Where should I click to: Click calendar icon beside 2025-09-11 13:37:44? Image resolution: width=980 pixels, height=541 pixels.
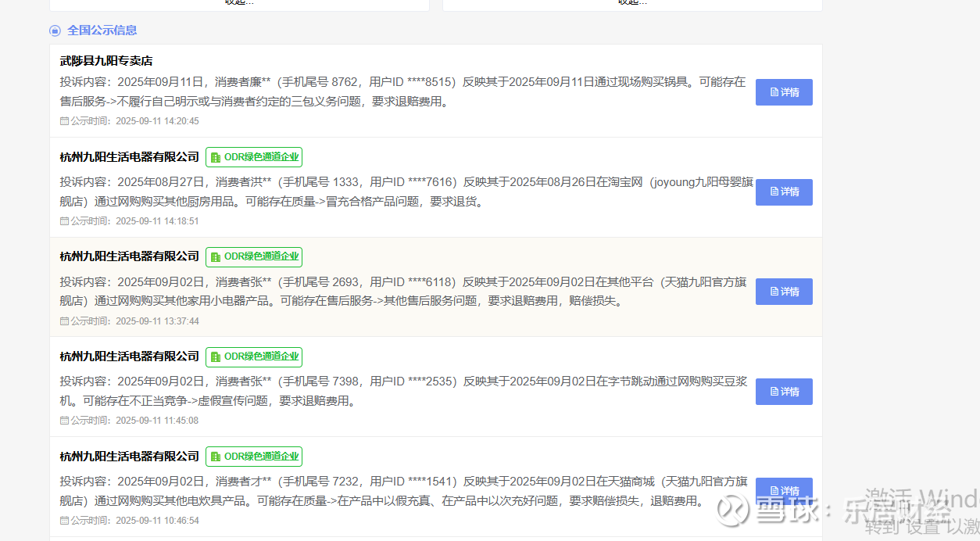click(x=64, y=321)
